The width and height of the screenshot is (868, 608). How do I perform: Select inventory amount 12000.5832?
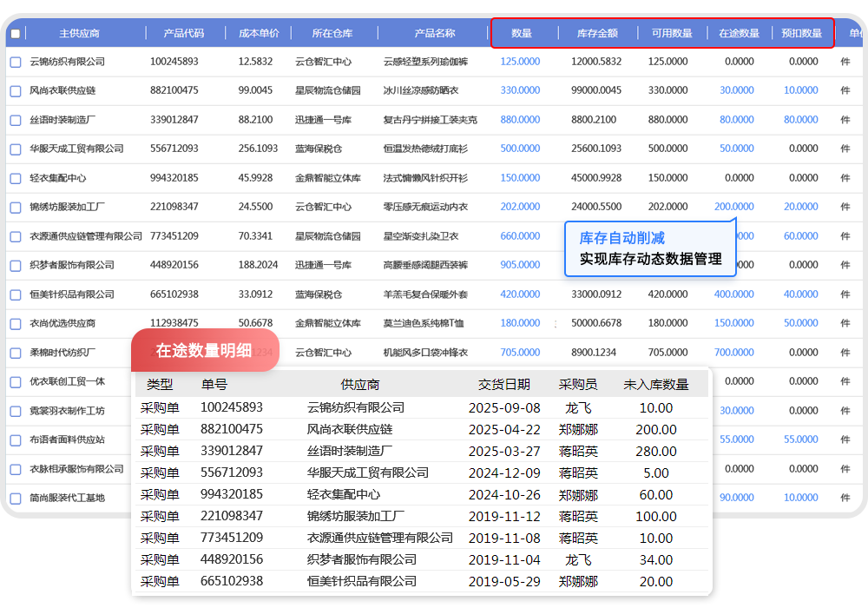(x=596, y=62)
